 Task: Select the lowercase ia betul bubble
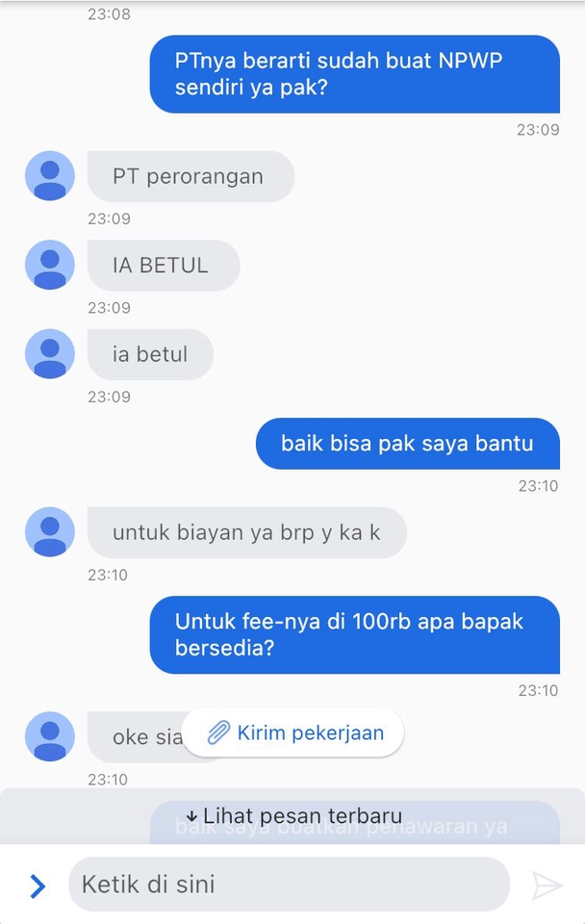coord(150,354)
